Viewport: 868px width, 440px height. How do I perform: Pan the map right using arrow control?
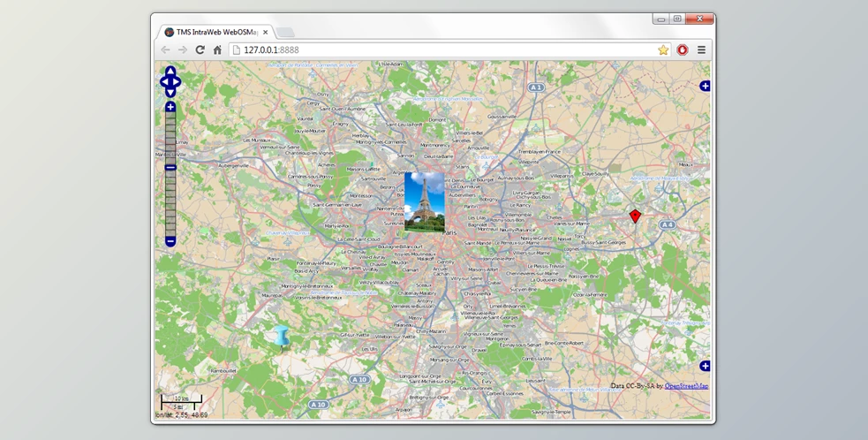pyautogui.click(x=177, y=82)
